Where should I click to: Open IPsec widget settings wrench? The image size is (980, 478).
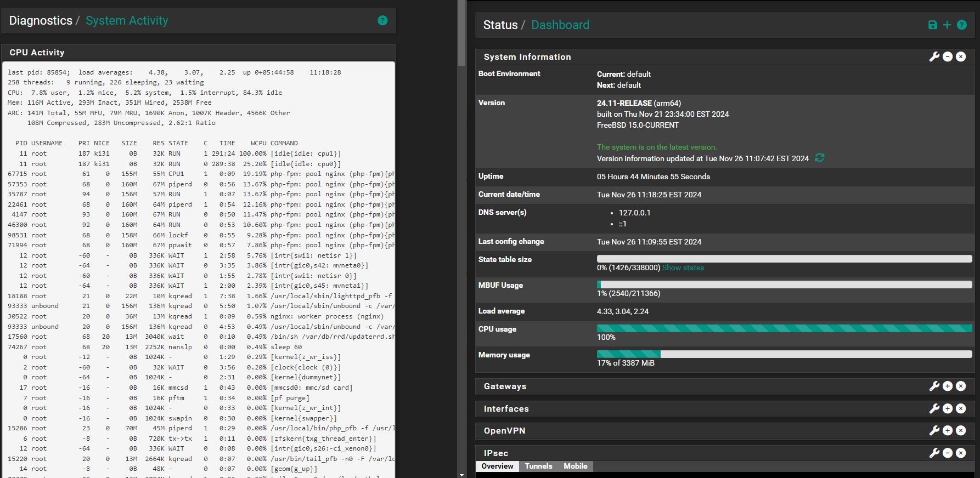(x=934, y=453)
